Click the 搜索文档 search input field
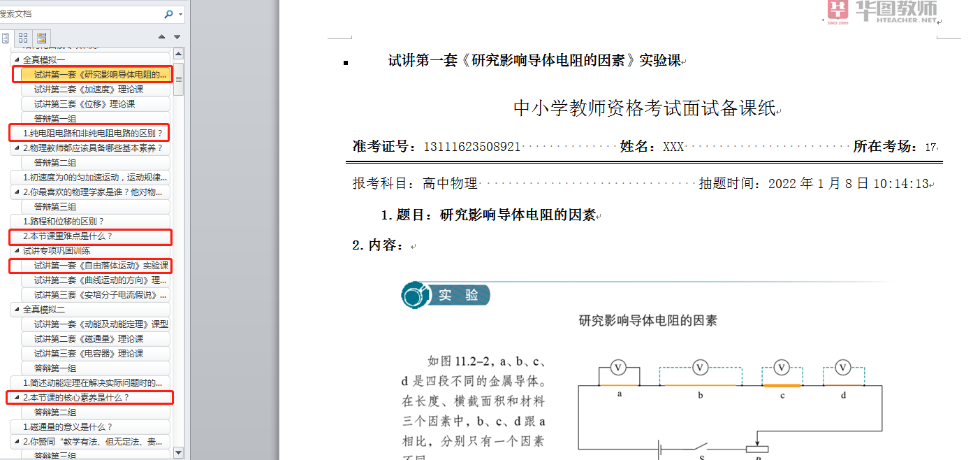The image size is (980, 460). coord(77,14)
